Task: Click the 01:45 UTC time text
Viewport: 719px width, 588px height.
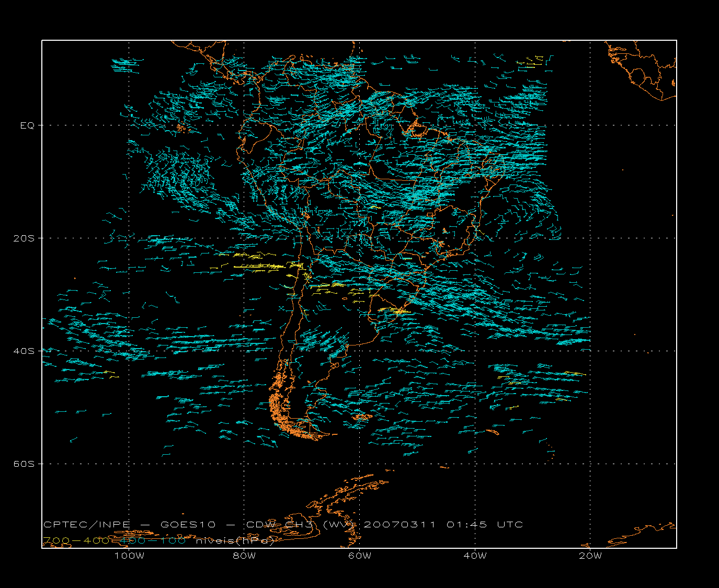Action: pos(485,524)
